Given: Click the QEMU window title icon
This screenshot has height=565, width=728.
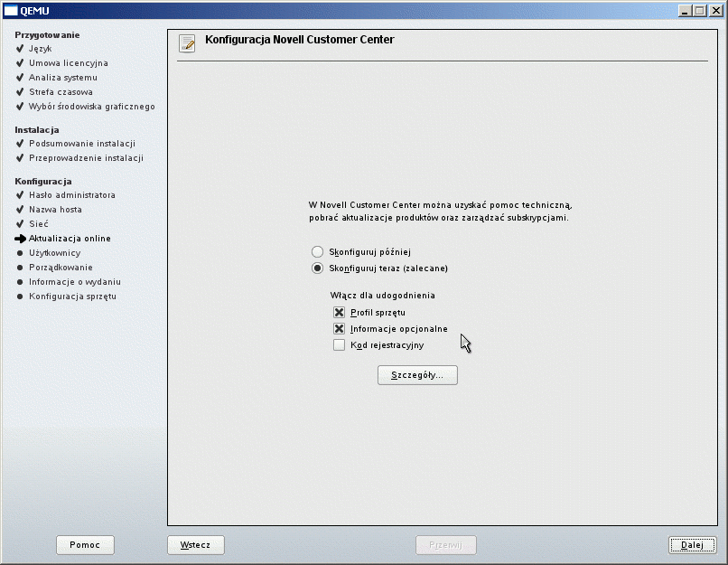Looking at the screenshot, I should tap(10, 11).
